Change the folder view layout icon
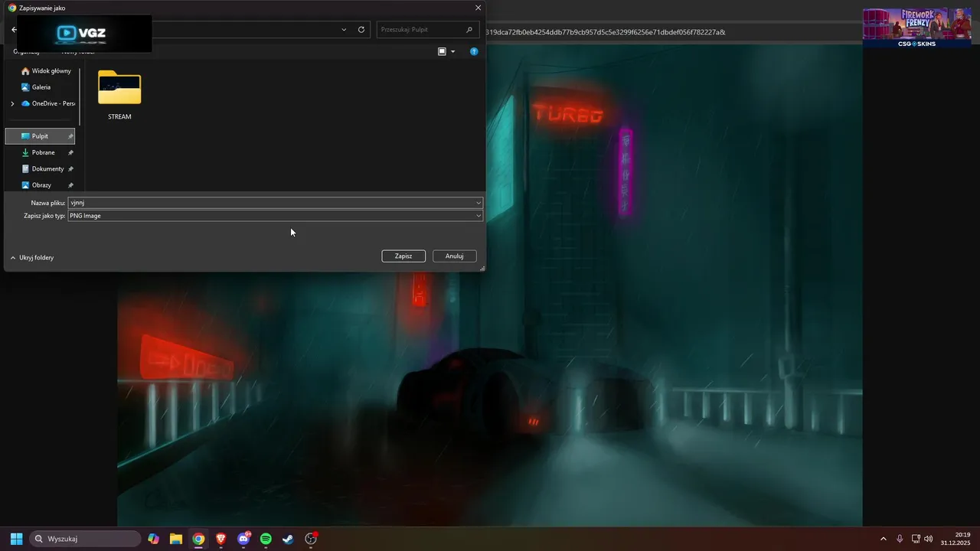Image resolution: width=980 pixels, height=551 pixels. tap(442, 51)
